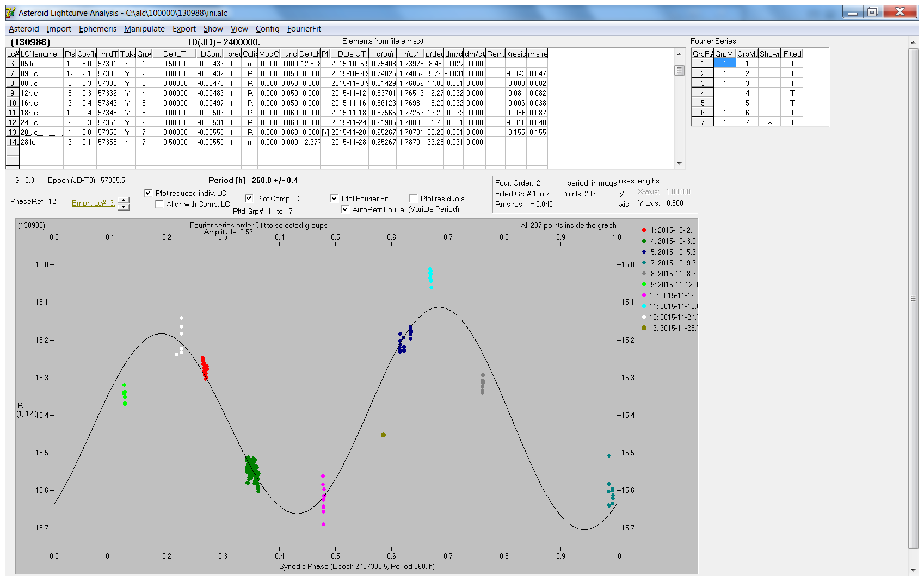Increase emphasized lightcurve number with up arrow

124,200
